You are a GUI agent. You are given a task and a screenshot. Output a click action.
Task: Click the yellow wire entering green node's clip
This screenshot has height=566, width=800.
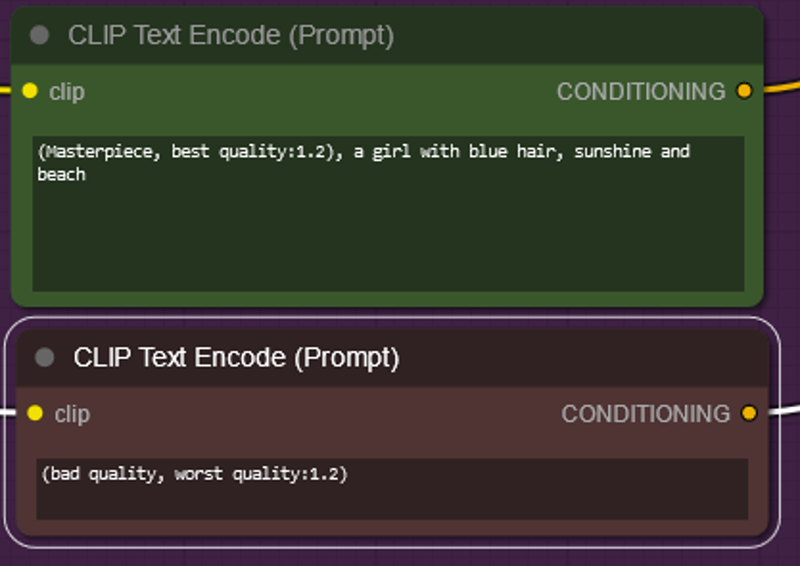5,90
